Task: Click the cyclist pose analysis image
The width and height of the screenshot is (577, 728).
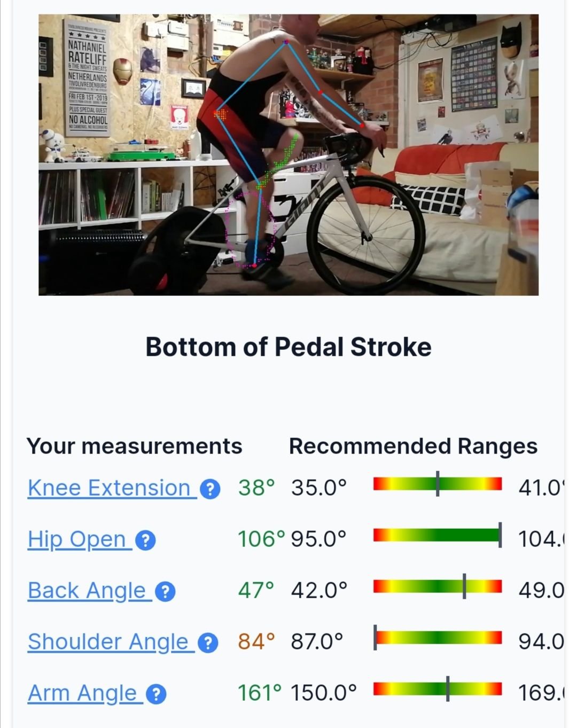Action: point(288,155)
